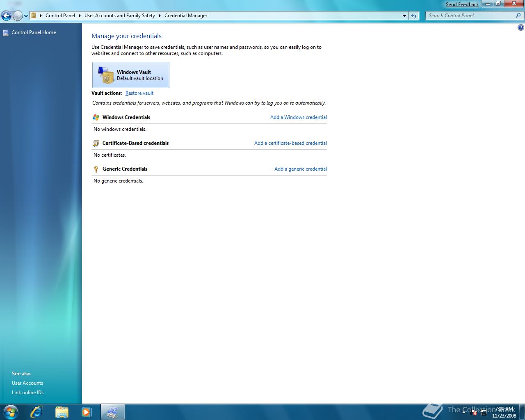Click 'No generic credentials.' text

tap(118, 181)
